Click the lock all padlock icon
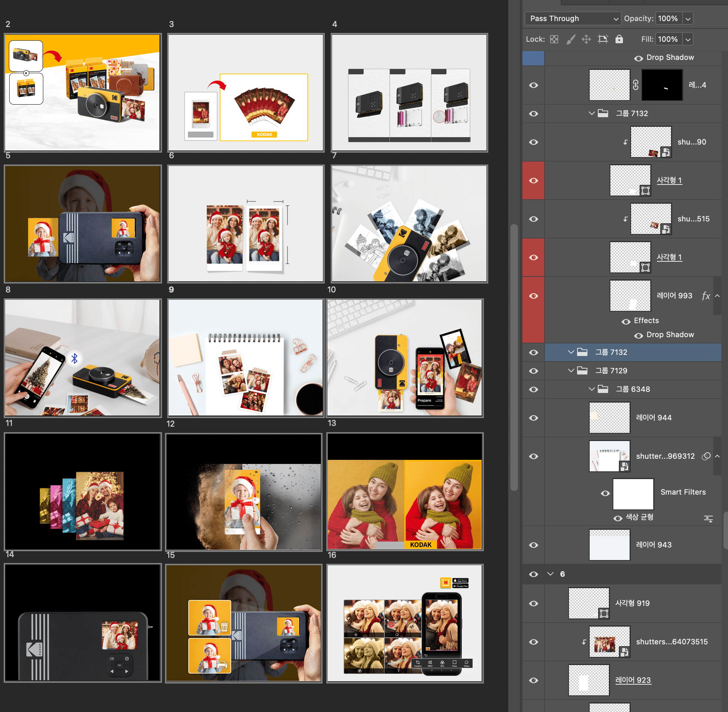 (619, 39)
